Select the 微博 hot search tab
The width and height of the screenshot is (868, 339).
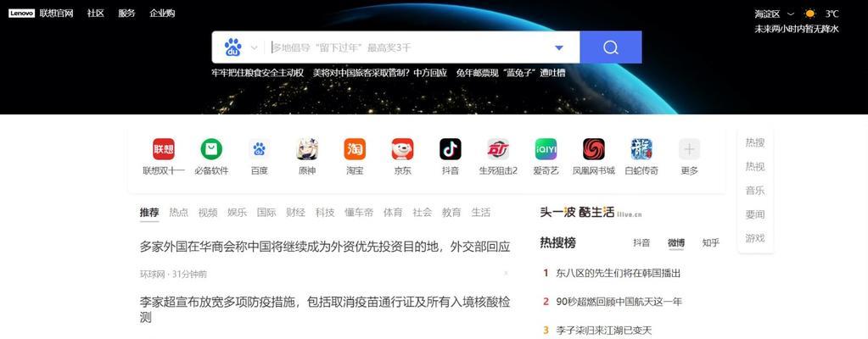(x=676, y=242)
